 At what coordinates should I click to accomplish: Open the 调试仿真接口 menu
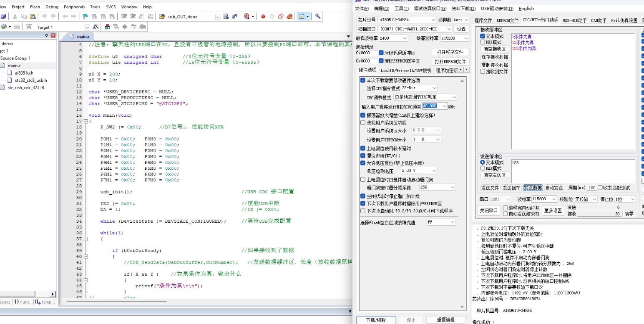coord(430,9)
